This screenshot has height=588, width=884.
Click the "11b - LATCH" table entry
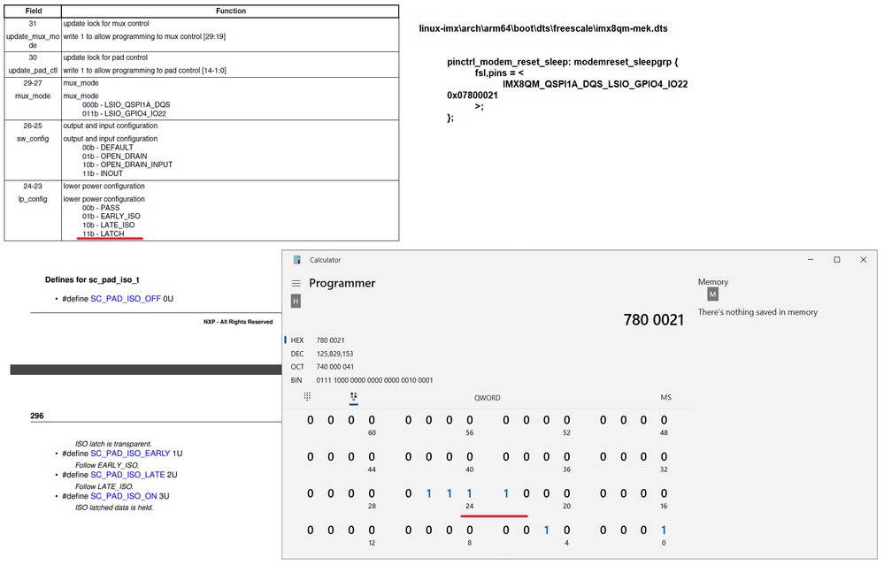tap(104, 233)
